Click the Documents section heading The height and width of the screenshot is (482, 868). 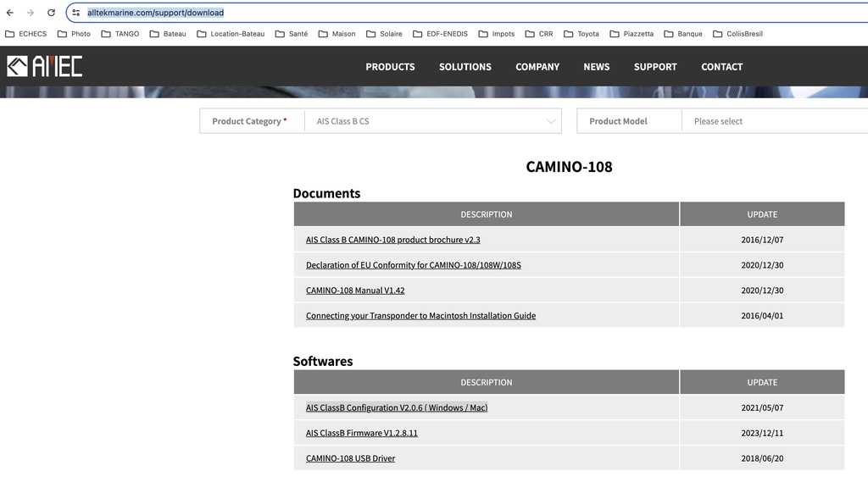point(326,193)
